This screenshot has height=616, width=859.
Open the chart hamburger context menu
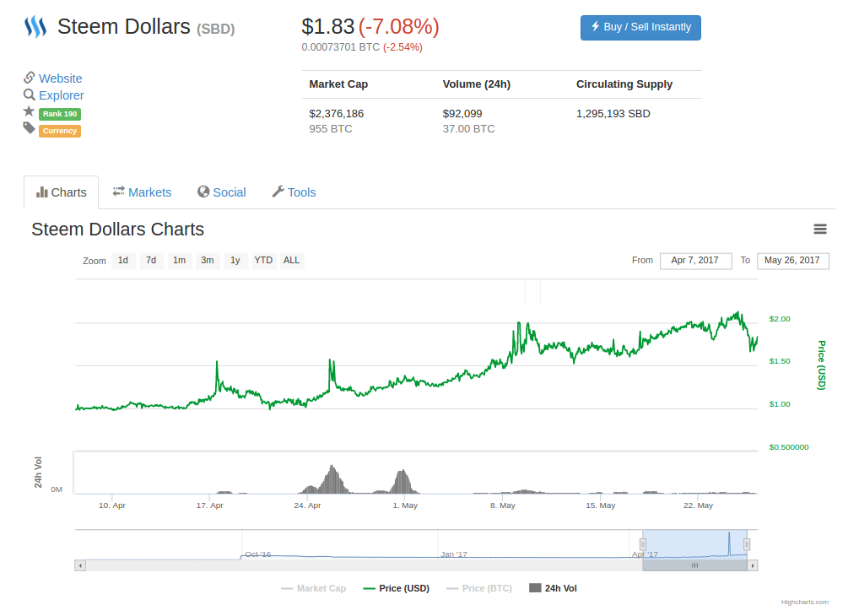coord(819,230)
